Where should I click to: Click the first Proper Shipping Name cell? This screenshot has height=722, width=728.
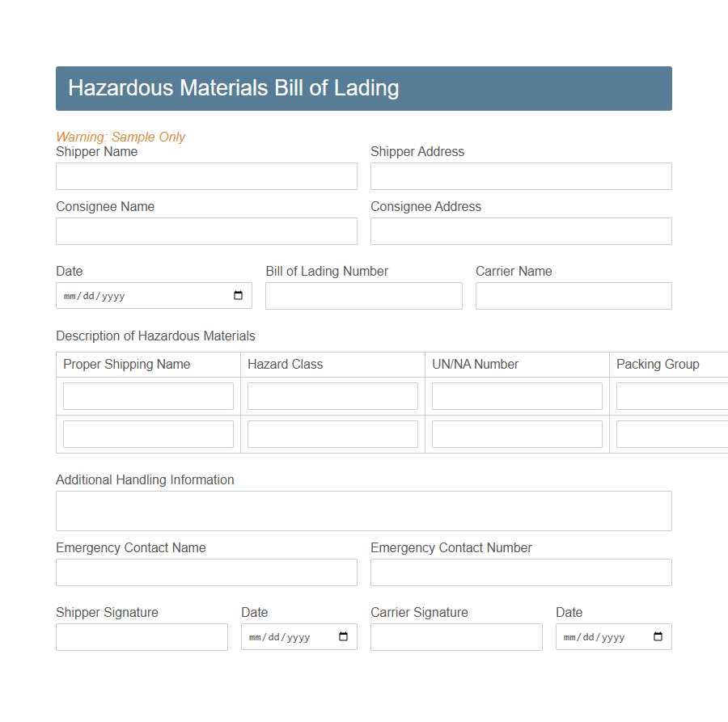[148, 395]
